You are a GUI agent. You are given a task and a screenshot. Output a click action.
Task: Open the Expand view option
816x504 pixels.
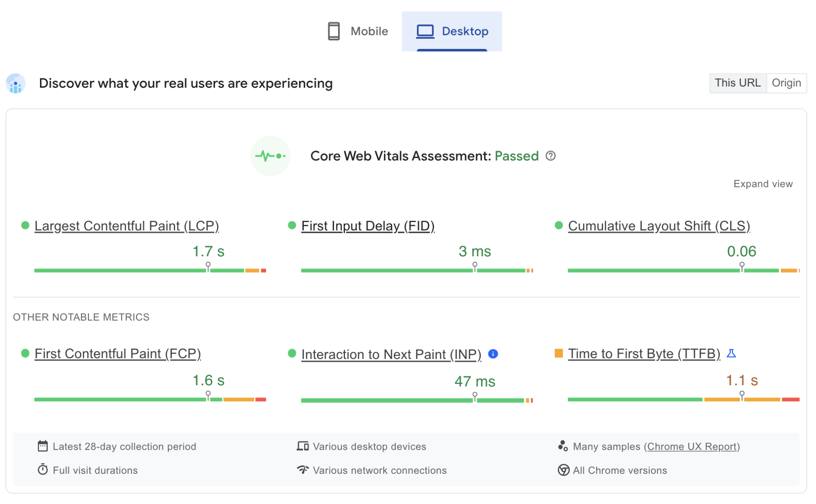point(763,184)
